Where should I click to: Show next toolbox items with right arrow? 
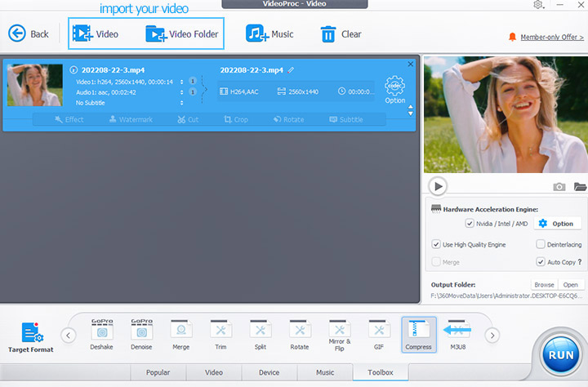point(492,336)
